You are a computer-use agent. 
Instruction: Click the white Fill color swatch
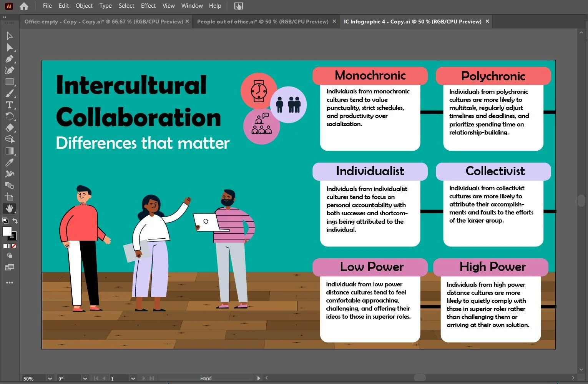[7, 231]
